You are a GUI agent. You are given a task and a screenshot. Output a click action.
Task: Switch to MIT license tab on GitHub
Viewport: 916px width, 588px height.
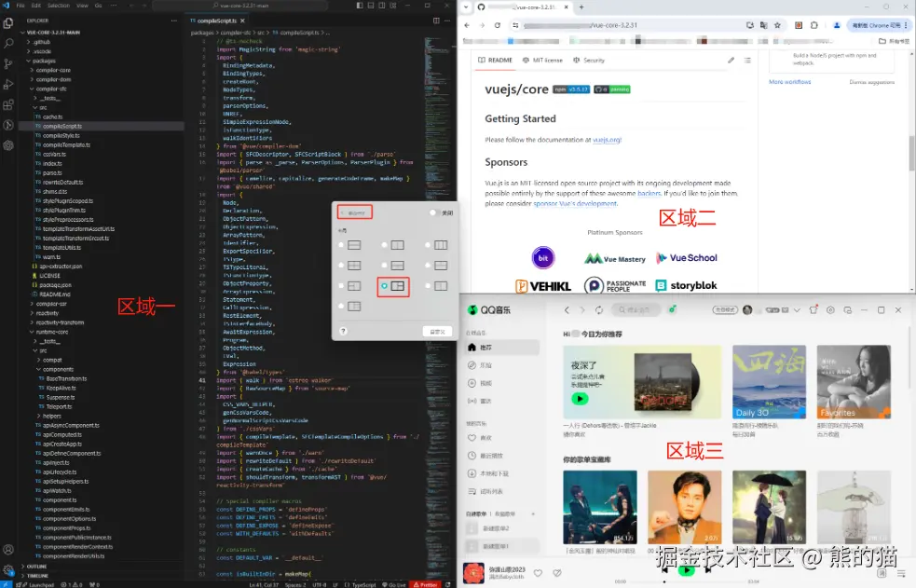(x=542, y=61)
